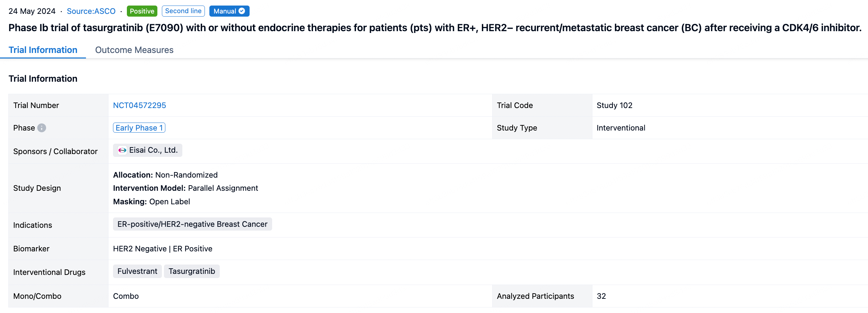Click the Eisai company logo icon
The width and height of the screenshot is (868, 313).
(122, 150)
